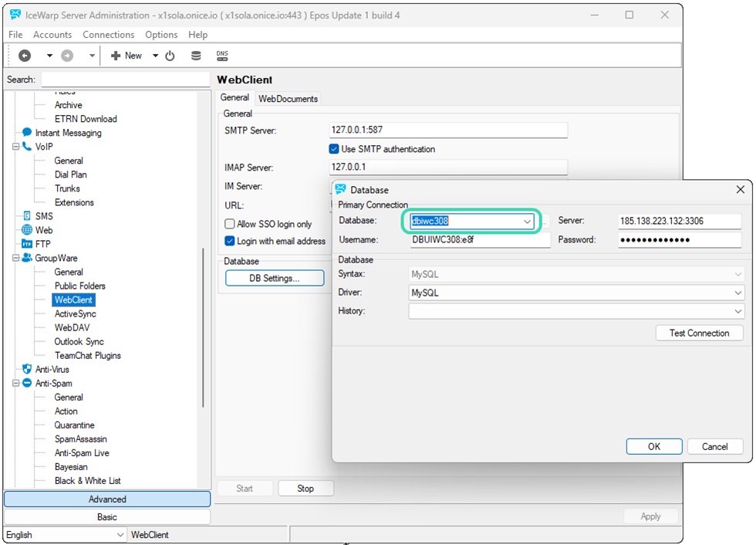Screen dimensions: 756x545
Task: Click the Server address field in Database dialog
Action: point(680,221)
